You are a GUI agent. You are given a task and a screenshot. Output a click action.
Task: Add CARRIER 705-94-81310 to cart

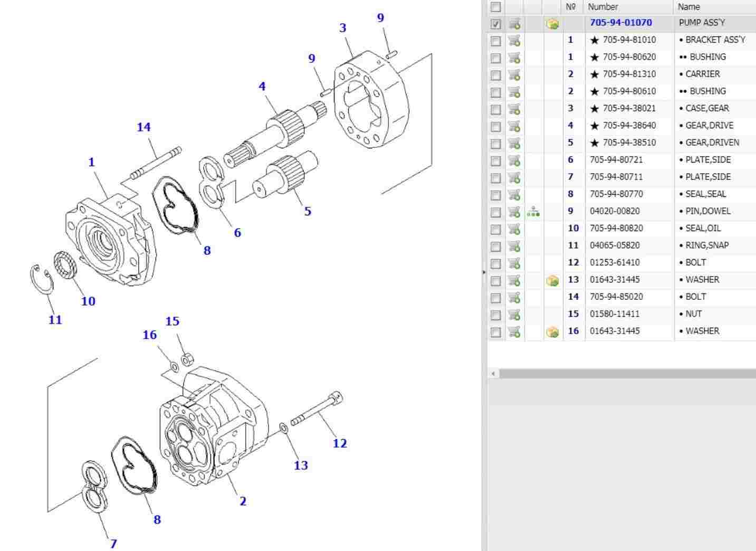click(x=514, y=75)
